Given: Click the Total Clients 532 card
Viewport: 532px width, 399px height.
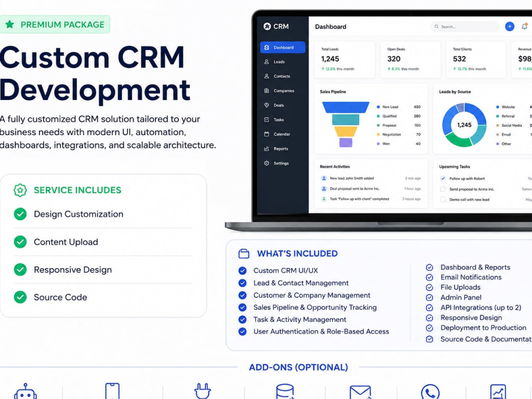Looking at the screenshot, I should click(476, 60).
